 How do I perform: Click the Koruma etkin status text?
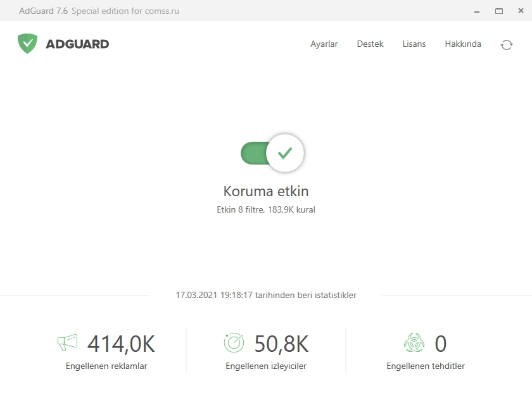tap(266, 191)
